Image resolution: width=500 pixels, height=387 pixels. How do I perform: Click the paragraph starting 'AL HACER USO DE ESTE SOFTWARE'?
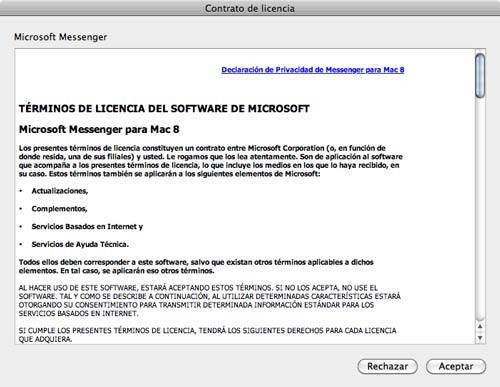(210, 301)
